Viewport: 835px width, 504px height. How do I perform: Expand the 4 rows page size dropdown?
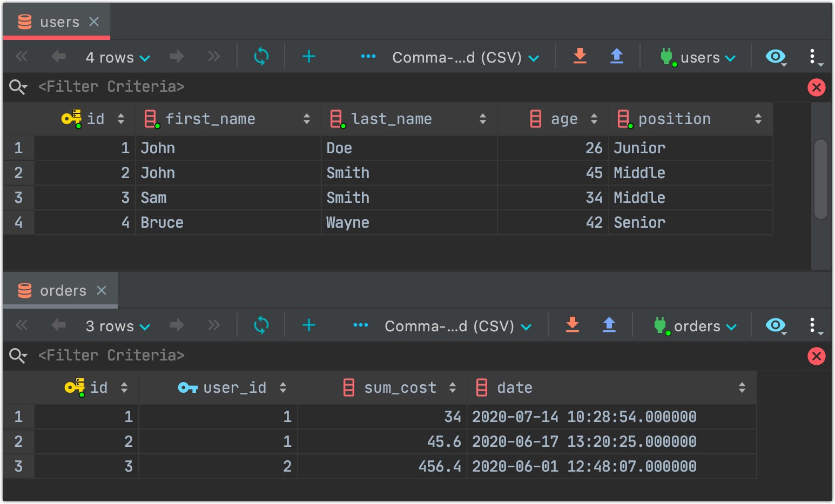click(x=118, y=57)
